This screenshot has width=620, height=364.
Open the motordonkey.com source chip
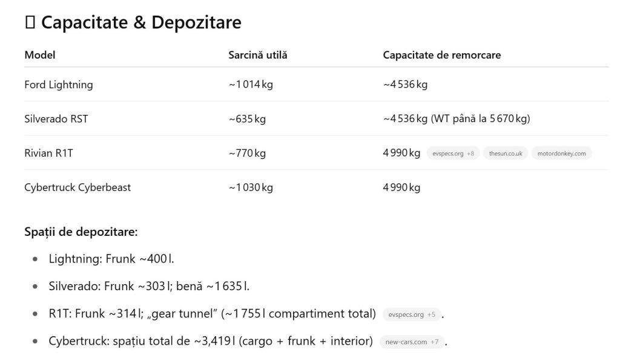click(x=561, y=154)
